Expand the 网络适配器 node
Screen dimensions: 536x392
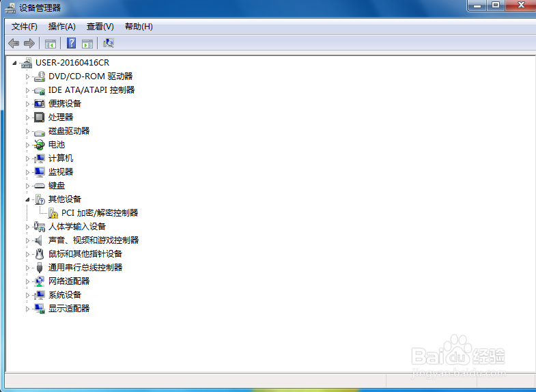(x=28, y=282)
